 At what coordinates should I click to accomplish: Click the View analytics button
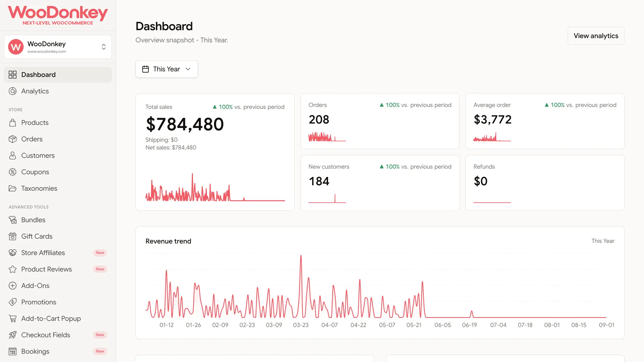click(596, 36)
